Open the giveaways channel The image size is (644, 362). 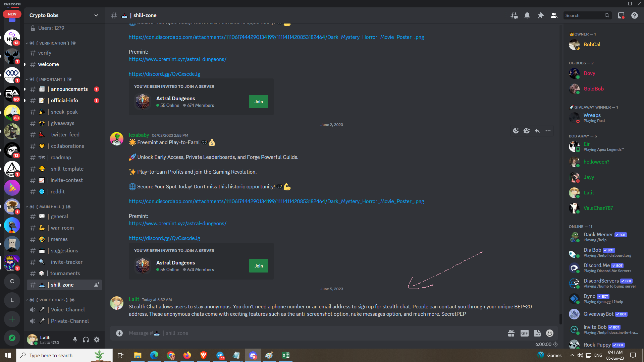[64, 123]
